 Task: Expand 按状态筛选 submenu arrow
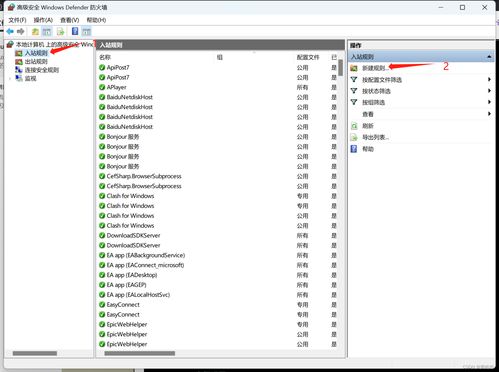[x=489, y=91]
